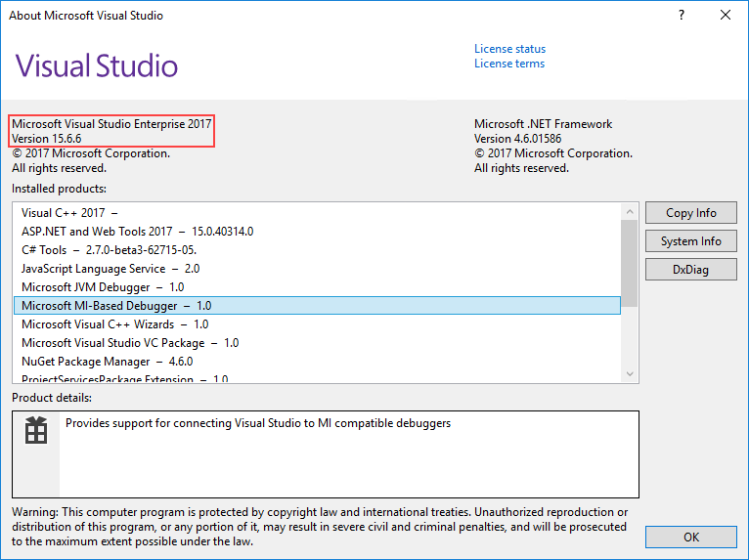This screenshot has width=749, height=560.
Task: Open the License status link
Action: [x=509, y=49]
